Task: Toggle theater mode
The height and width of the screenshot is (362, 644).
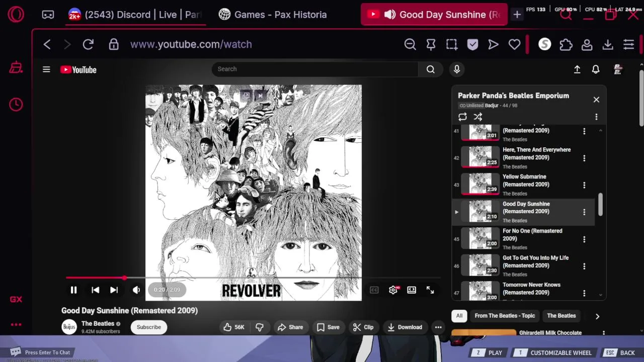Action: [x=412, y=290]
